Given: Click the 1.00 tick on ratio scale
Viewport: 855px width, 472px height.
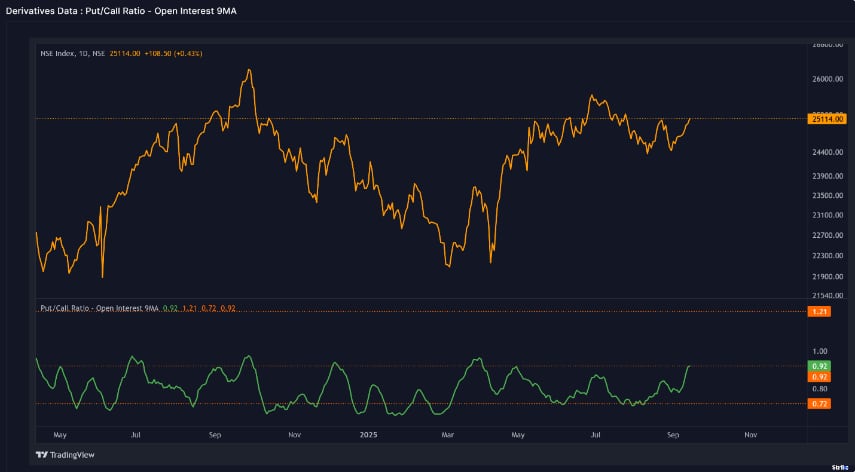Looking at the screenshot, I should 820,351.
